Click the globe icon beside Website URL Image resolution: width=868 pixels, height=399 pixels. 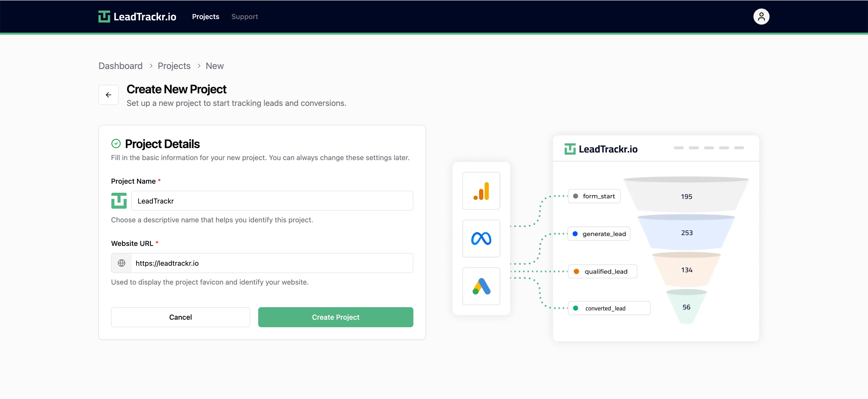[x=122, y=263]
